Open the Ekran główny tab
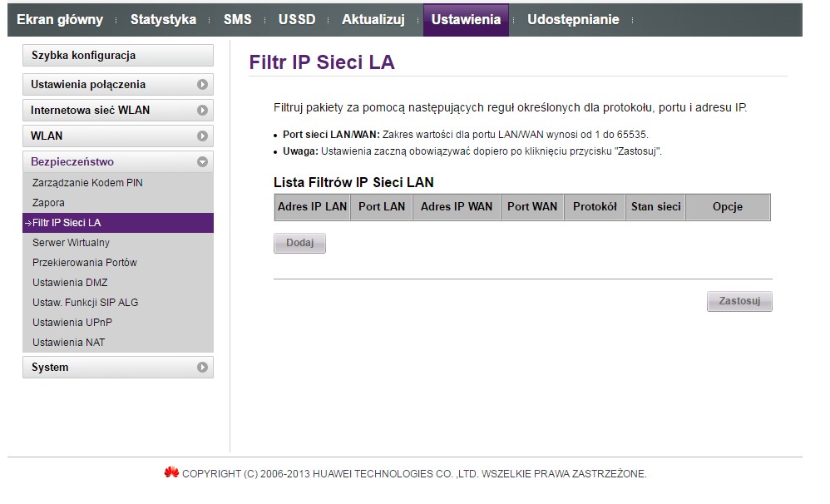 pos(60,20)
